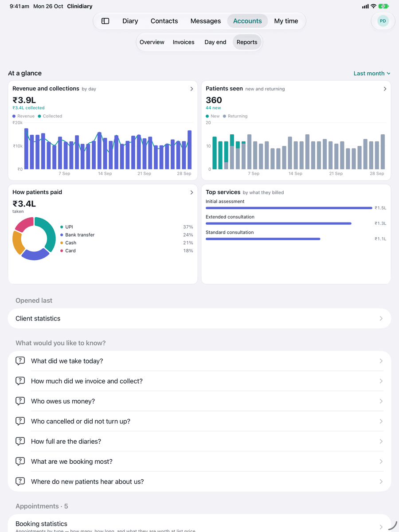Image resolution: width=399 pixels, height=532 pixels.
Task: Open chevron for 'What did we take today?'
Action: coord(381,361)
